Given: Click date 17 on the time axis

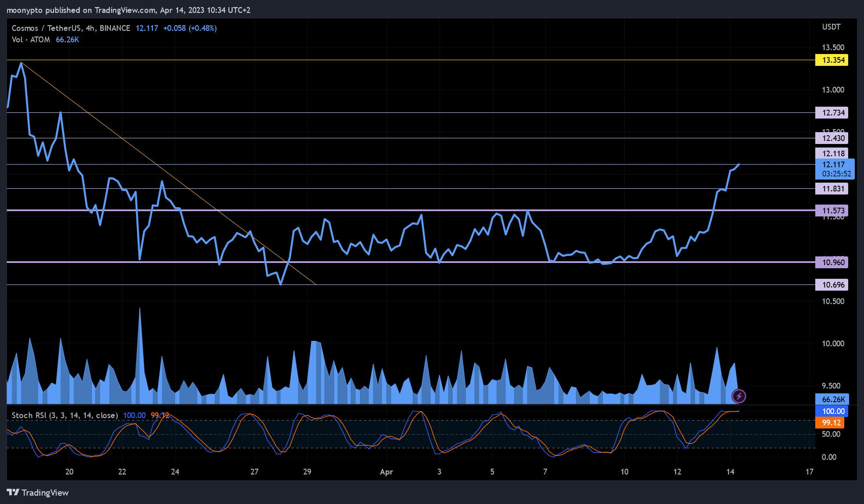Looking at the screenshot, I should [x=810, y=472].
